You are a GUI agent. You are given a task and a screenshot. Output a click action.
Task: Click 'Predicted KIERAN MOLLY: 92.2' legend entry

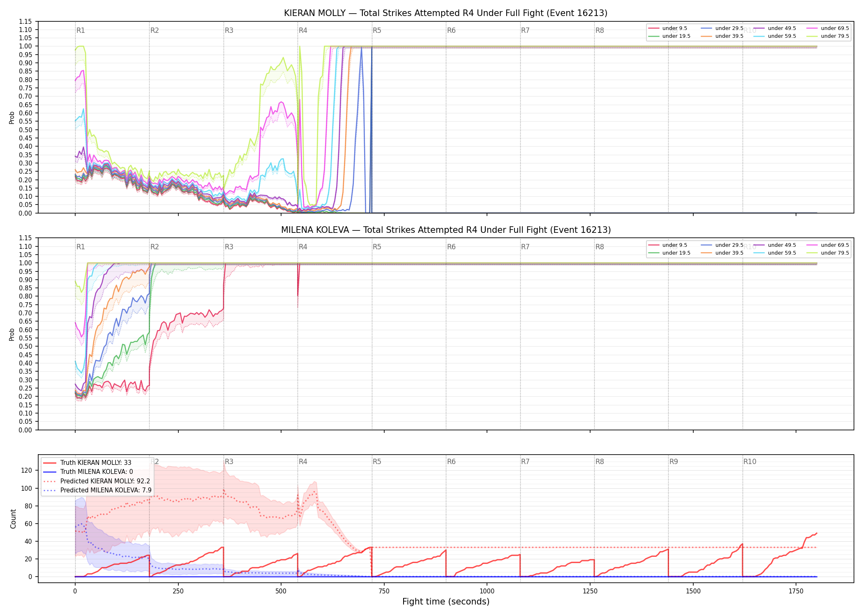(97, 481)
